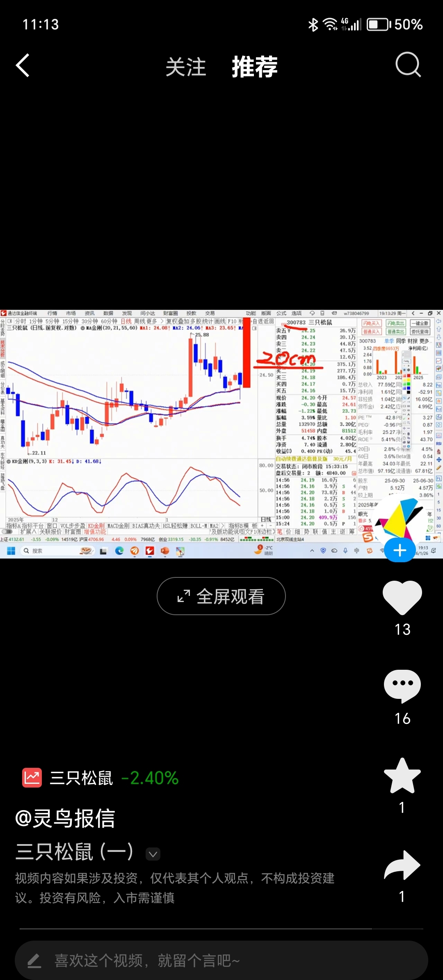Open the author's colorful bird avatar
This screenshot has width=443, height=980.
coord(400,519)
